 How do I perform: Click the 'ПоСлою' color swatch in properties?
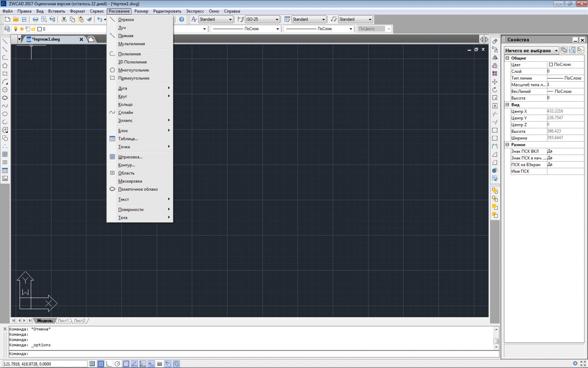551,64
